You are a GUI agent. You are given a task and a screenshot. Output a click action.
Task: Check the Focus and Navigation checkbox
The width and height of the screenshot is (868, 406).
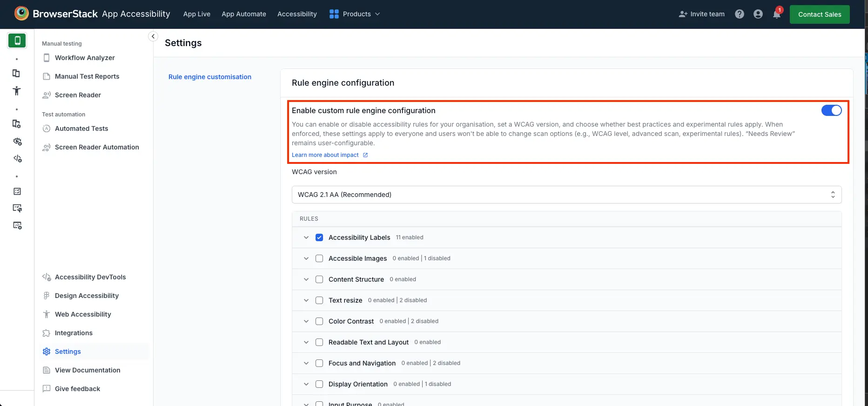pyautogui.click(x=319, y=363)
